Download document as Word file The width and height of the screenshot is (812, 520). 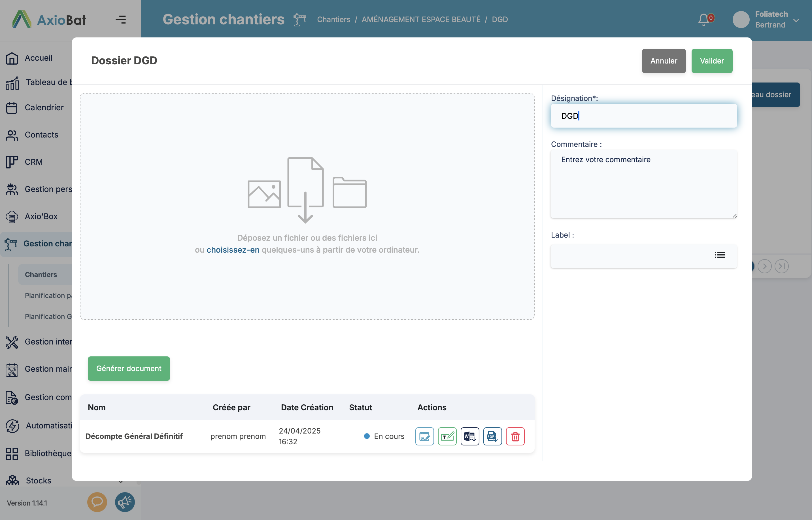469,436
